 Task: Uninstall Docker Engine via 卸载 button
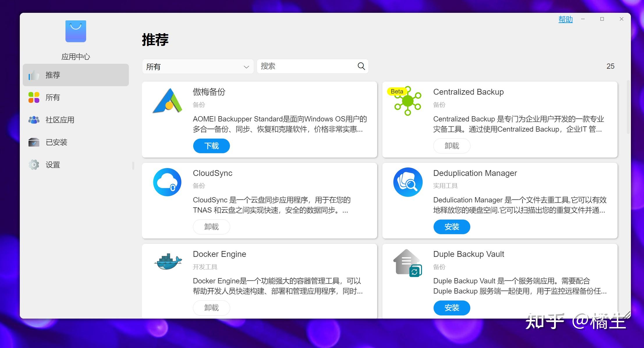pyautogui.click(x=212, y=308)
